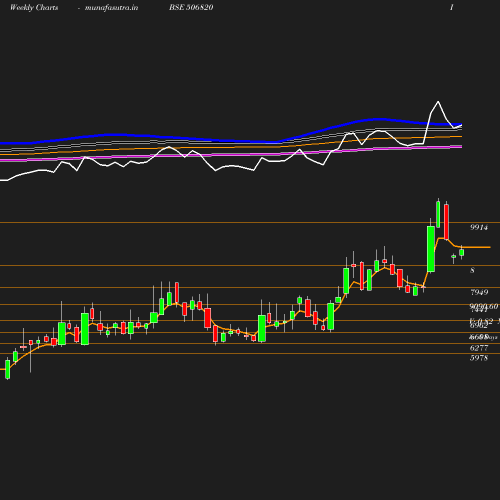
Task: Select the "munafasutra.in" site label
Action: pos(111,7)
